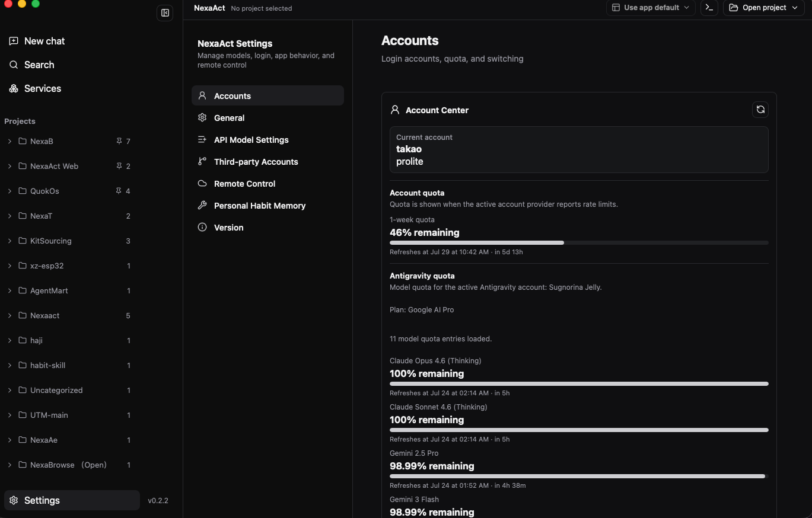Click '11 model quota entries loaded.' text

441,339
